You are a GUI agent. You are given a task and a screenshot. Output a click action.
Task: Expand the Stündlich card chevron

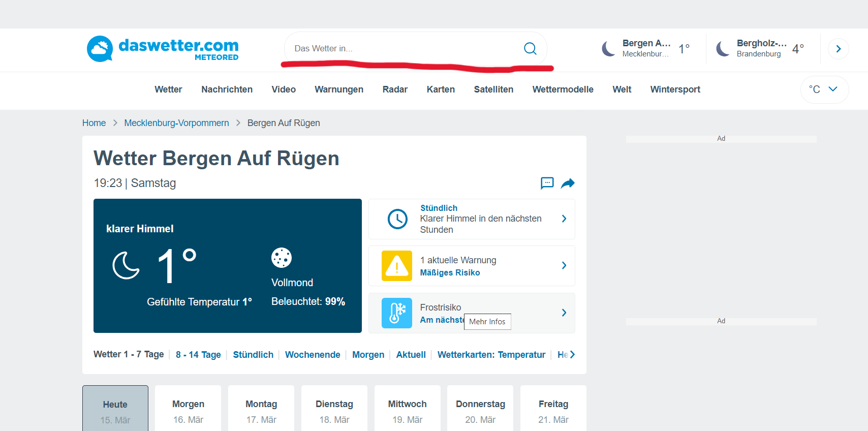coord(564,219)
